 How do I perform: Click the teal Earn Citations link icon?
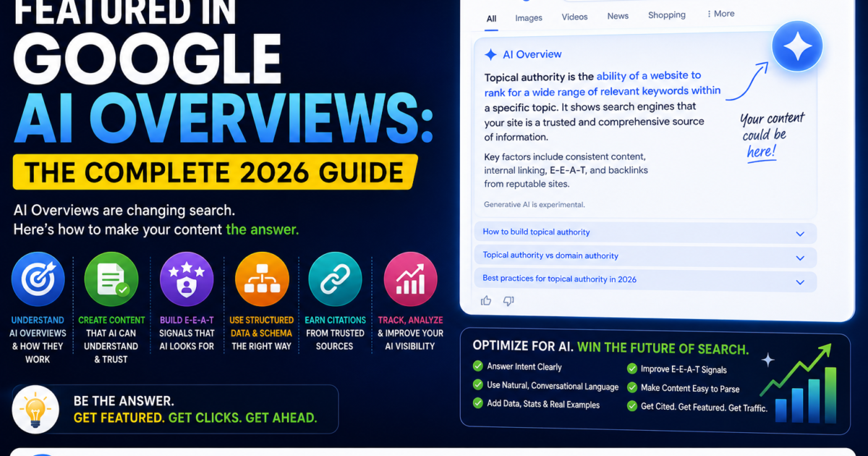point(336,279)
